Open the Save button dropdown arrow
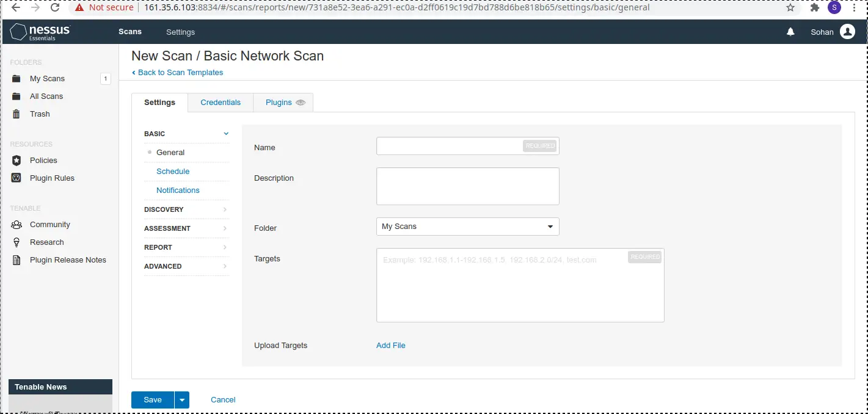 click(x=182, y=400)
